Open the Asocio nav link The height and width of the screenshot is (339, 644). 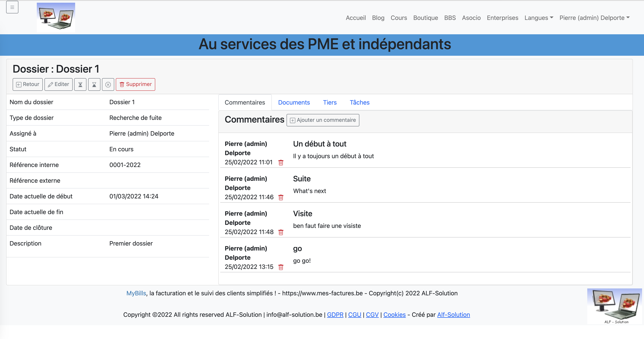471,18
